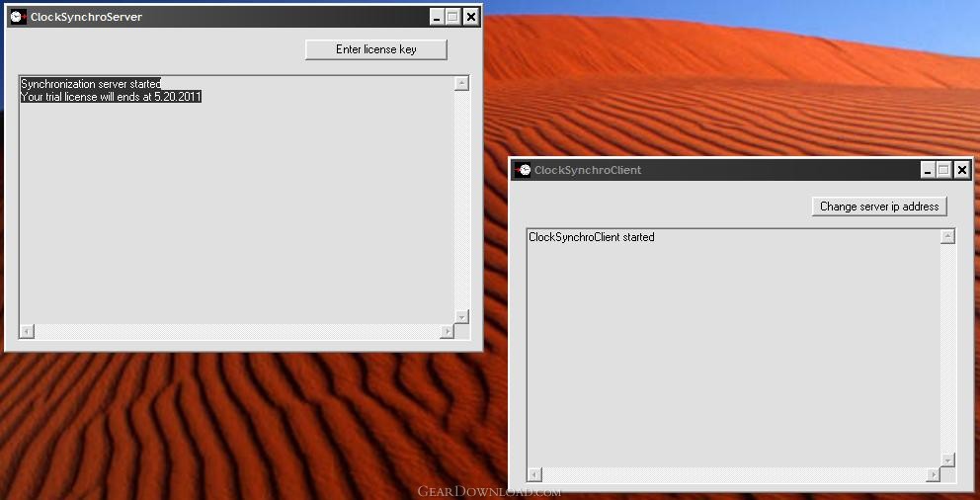
Task: Click the ClockSynchroClient title bar clock icon
Action: (x=523, y=170)
